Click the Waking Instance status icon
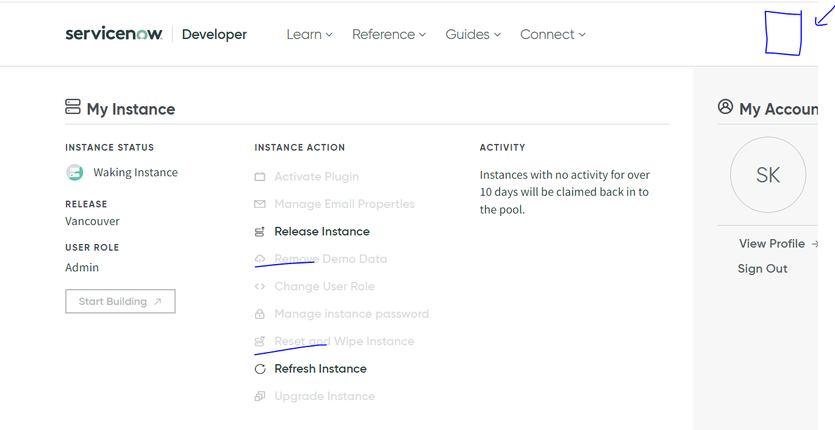Viewport: 835px width, 430px height. point(75,173)
